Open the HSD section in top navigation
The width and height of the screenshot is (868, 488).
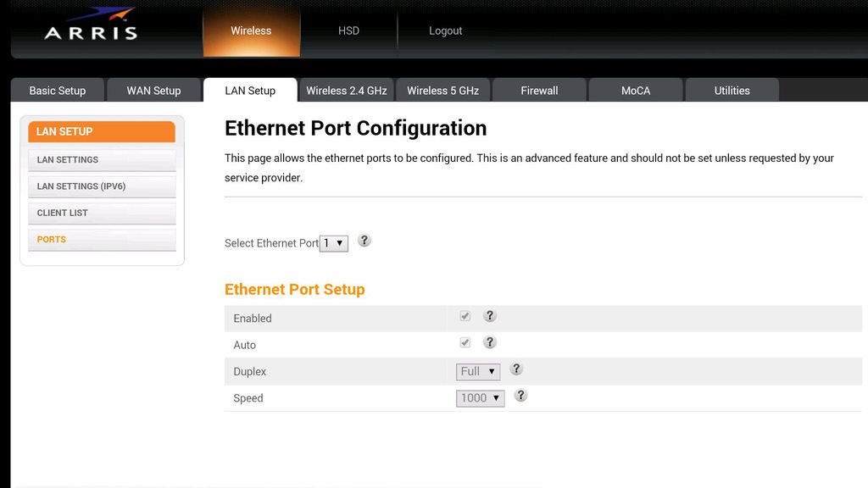pyautogui.click(x=348, y=30)
